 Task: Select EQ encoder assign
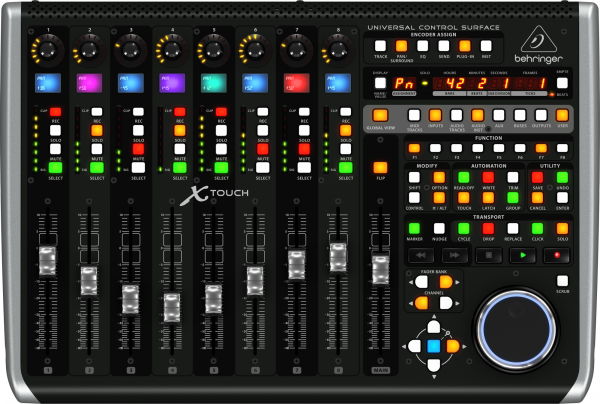(x=422, y=46)
